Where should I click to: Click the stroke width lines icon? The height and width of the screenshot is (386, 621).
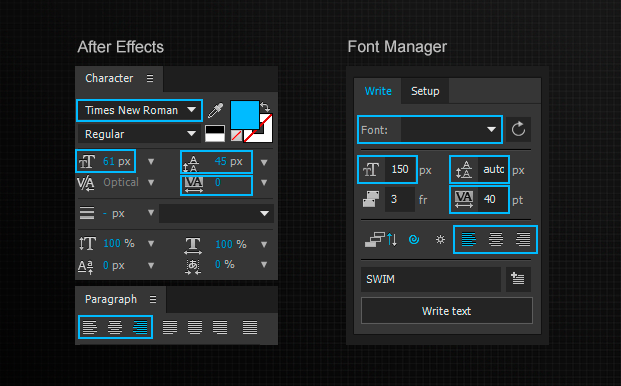[x=87, y=213]
